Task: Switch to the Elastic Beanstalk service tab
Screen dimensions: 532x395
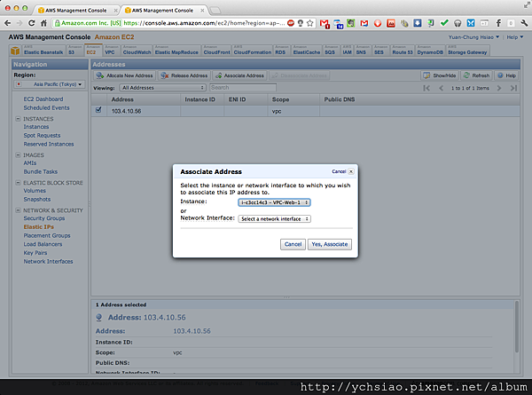Action: [43, 51]
